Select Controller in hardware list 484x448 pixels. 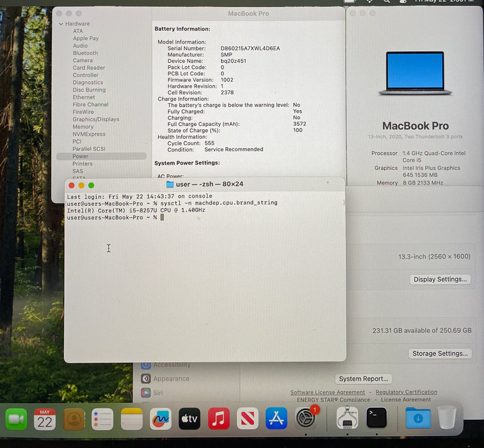[86, 76]
